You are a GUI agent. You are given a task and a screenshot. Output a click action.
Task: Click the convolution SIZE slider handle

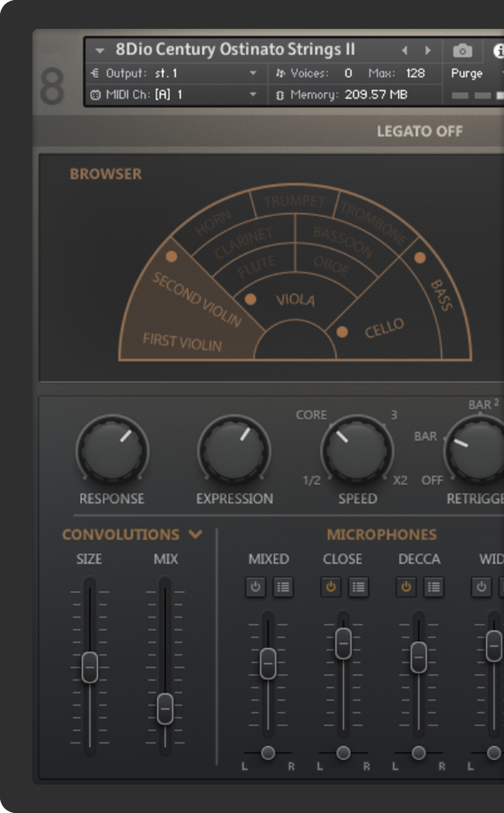pos(90,667)
